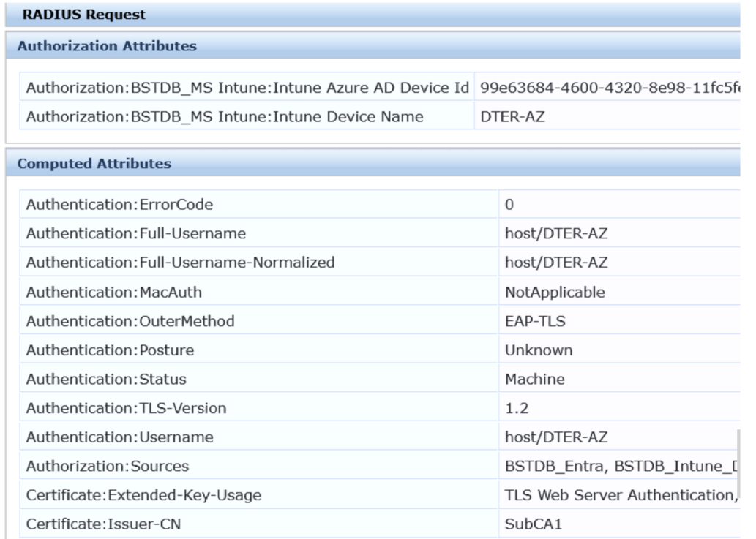The width and height of the screenshot is (756, 539).
Task: Select the EAP-TLS OuterMethod value
Action: (535, 321)
